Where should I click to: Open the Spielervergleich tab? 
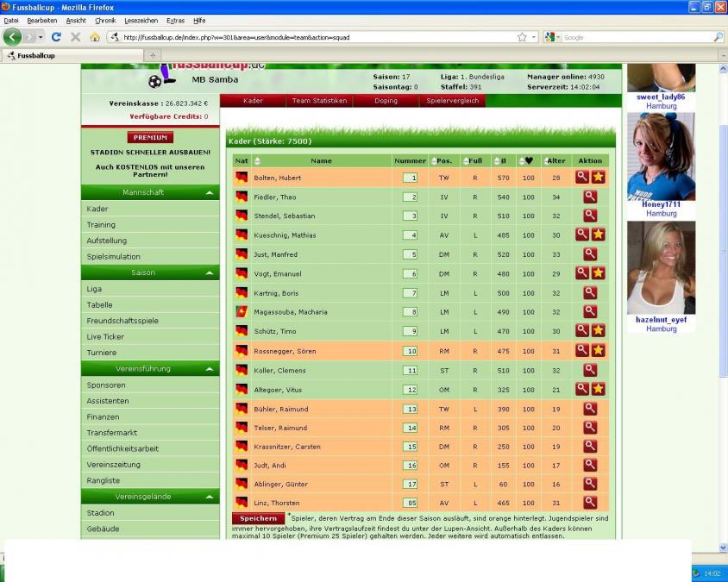click(x=453, y=101)
